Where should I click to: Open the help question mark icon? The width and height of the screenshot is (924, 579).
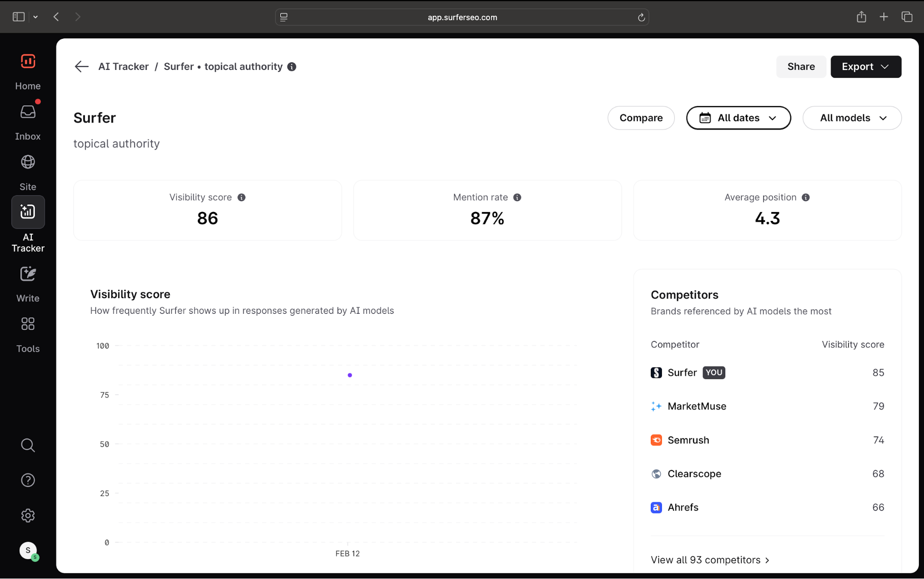point(28,480)
